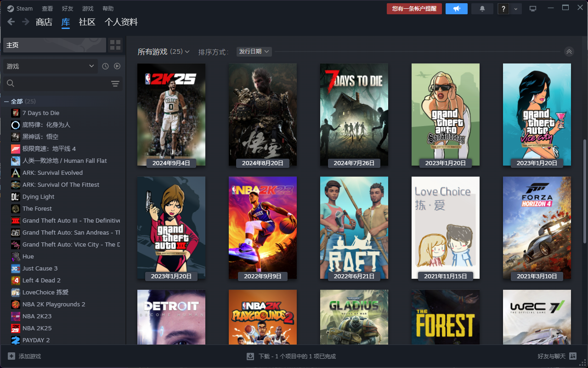Click the ARK: Survival Evolved icon in sidebar

[x=16, y=172]
